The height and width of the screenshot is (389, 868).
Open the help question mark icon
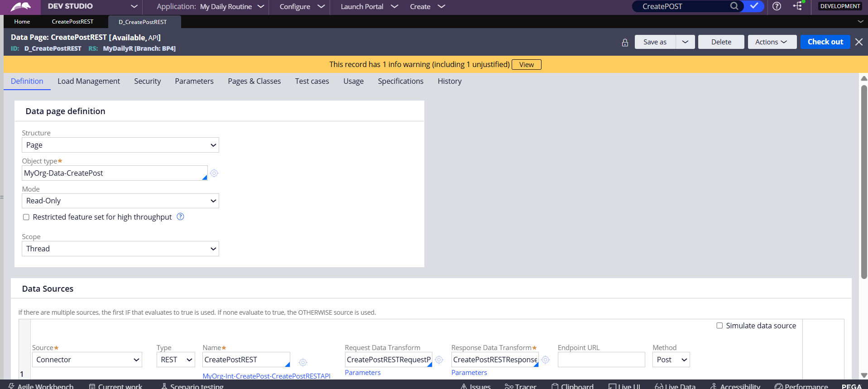tap(777, 6)
